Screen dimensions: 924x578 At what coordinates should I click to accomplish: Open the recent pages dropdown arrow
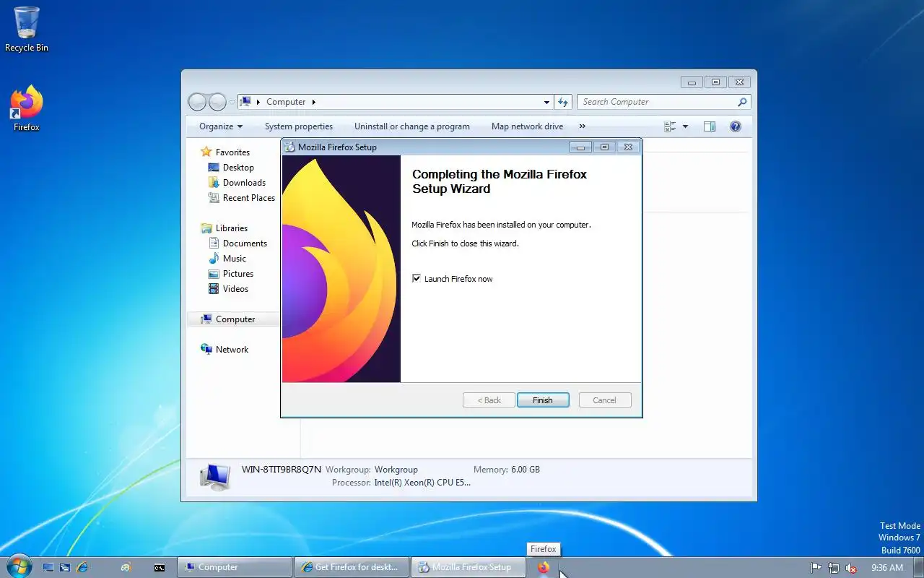point(232,102)
